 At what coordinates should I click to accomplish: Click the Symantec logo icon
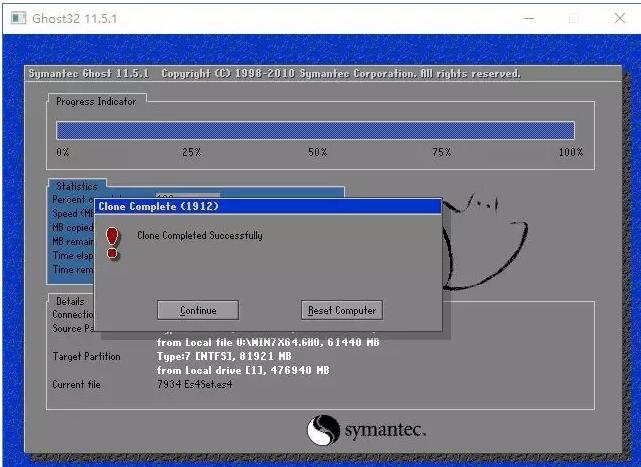323,430
